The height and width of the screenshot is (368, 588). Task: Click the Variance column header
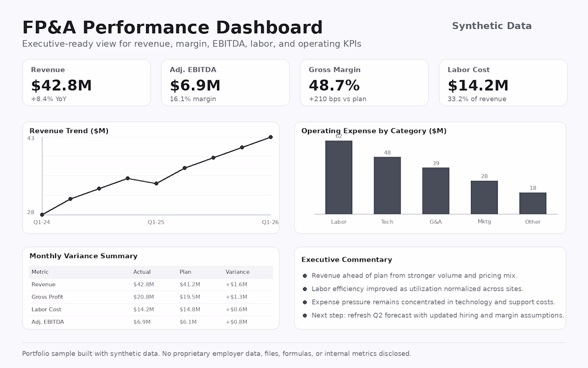click(x=237, y=272)
